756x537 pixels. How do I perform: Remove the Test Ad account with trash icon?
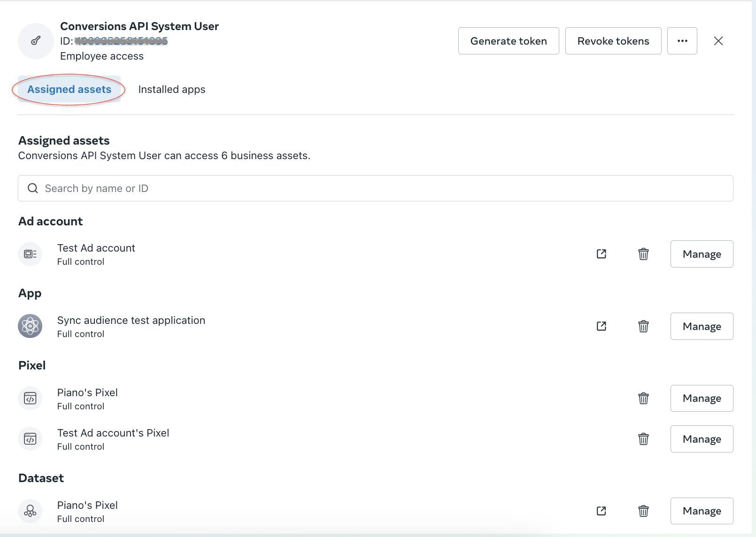[x=644, y=254]
